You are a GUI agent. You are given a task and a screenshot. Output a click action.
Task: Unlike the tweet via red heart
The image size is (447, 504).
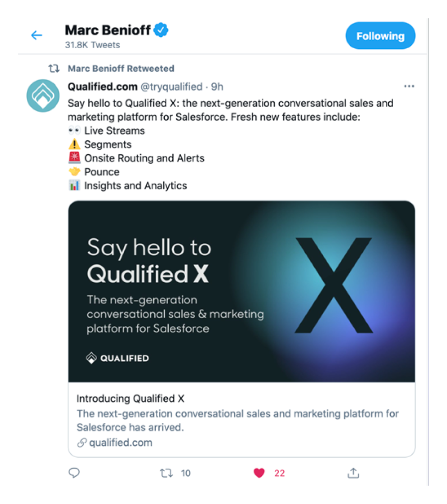point(259,473)
